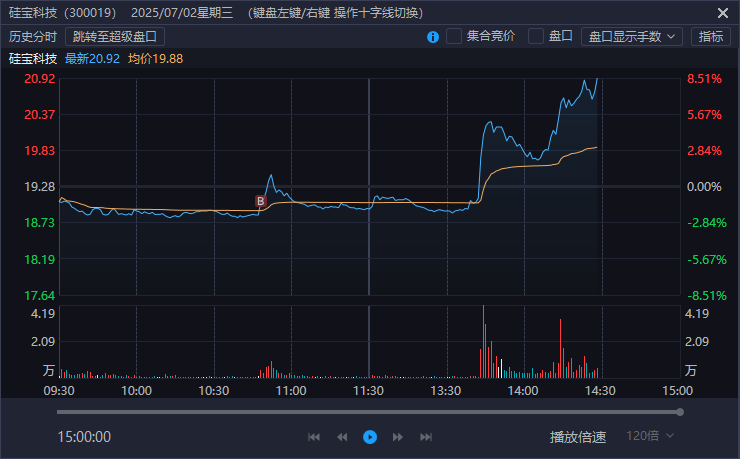
Task: Click the 历史分时 label
Action: coord(33,36)
